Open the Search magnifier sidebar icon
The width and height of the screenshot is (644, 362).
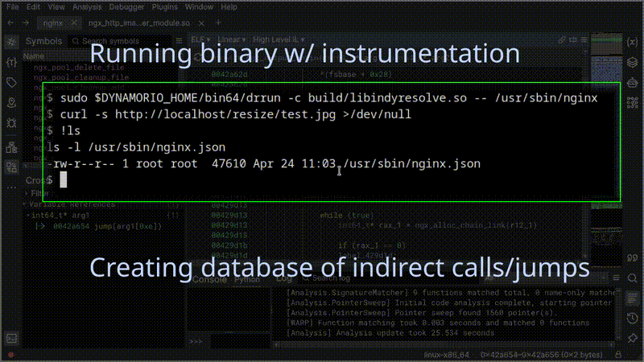pos(633,278)
